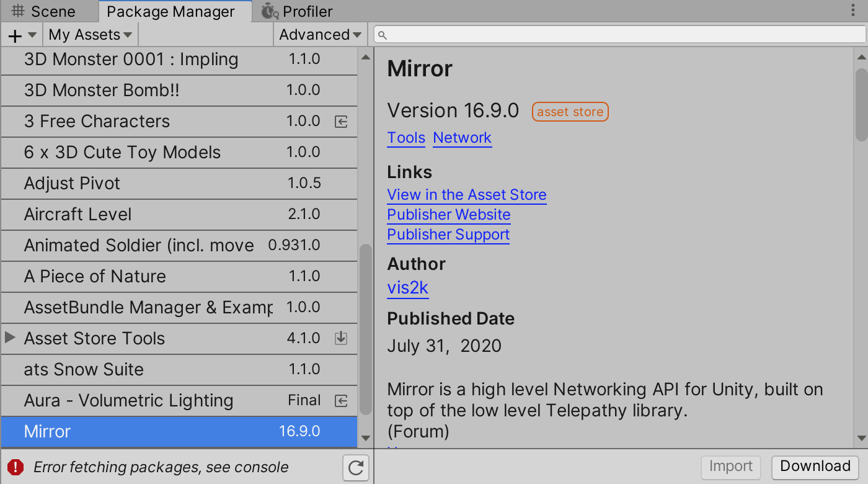
Task: Click the Network category link
Action: (463, 138)
